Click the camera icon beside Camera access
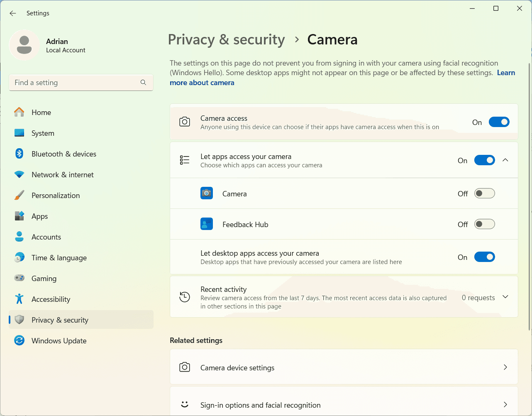Image resolution: width=532 pixels, height=416 pixels. [x=185, y=122]
